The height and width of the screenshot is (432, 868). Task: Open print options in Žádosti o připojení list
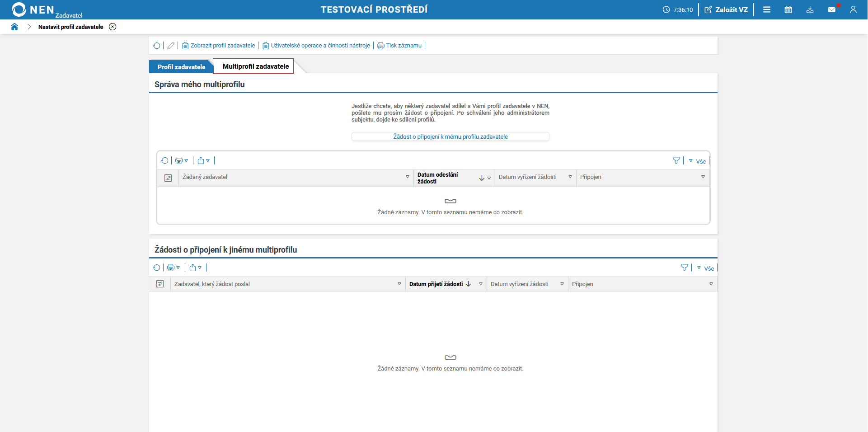point(174,268)
